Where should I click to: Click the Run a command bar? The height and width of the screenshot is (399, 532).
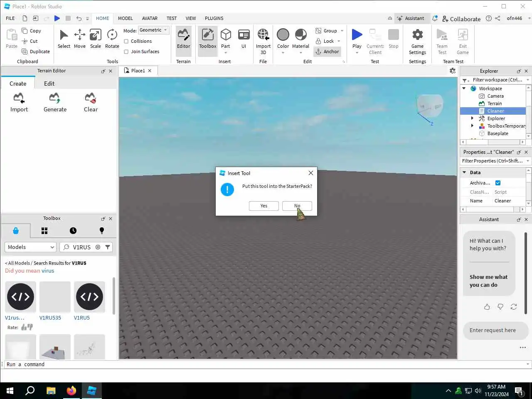(x=266, y=365)
